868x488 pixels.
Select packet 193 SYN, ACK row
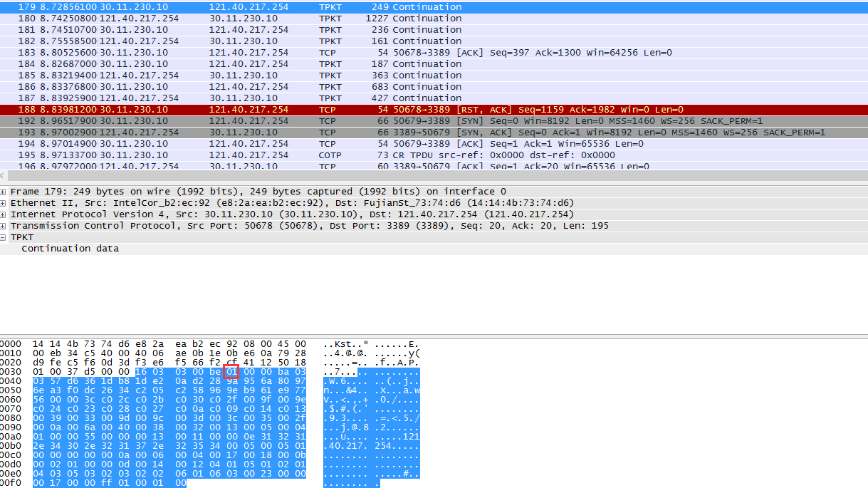click(x=434, y=132)
